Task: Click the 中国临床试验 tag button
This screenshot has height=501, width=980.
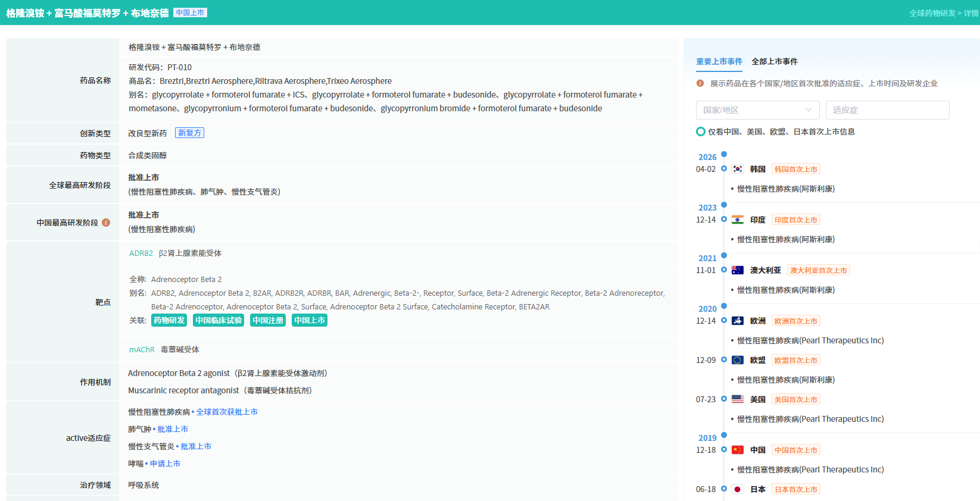Action: [x=219, y=320]
